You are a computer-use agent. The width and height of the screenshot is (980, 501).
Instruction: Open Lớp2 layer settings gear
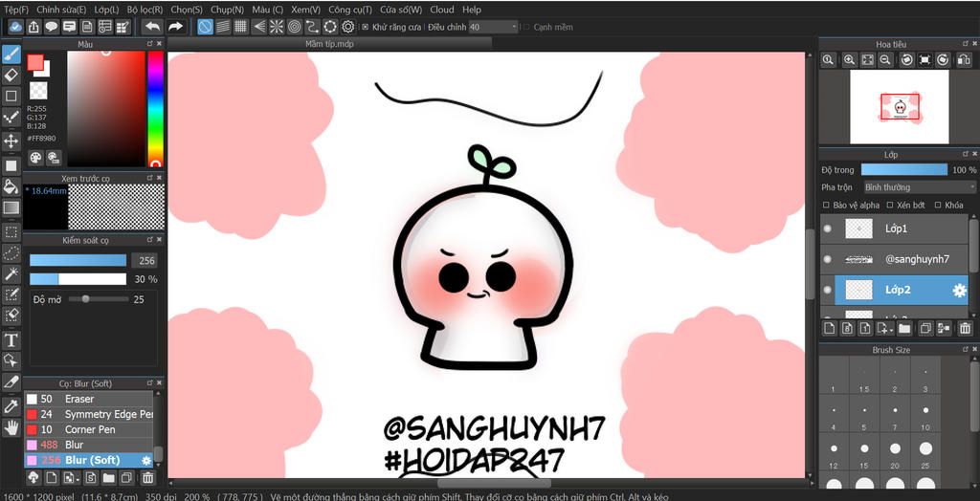pyautogui.click(x=959, y=290)
